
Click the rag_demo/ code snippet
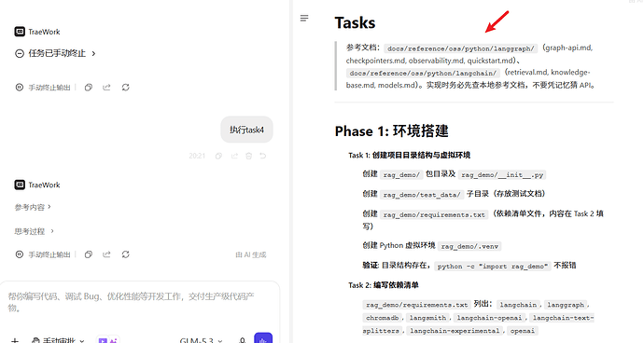(x=401, y=175)
